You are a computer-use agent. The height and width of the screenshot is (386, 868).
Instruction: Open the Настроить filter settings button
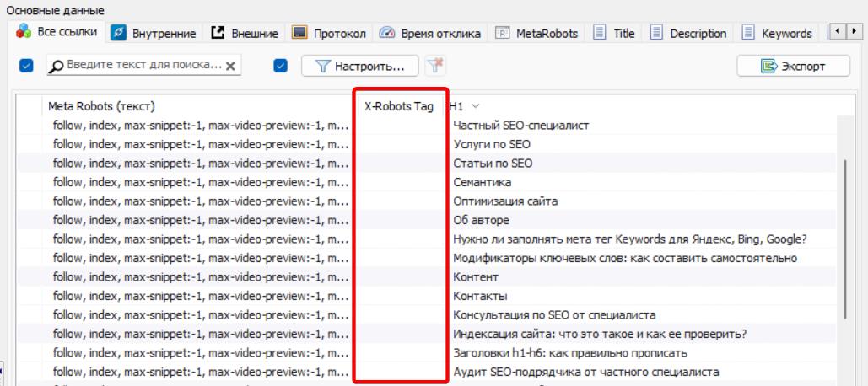361,66
